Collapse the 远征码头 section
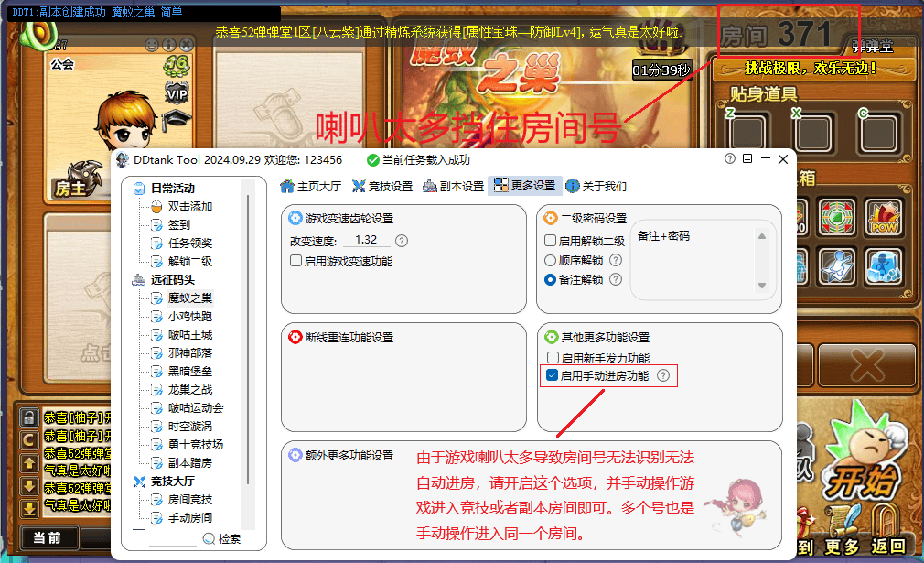Screen dimensions: 924x563 click(139, 281)
